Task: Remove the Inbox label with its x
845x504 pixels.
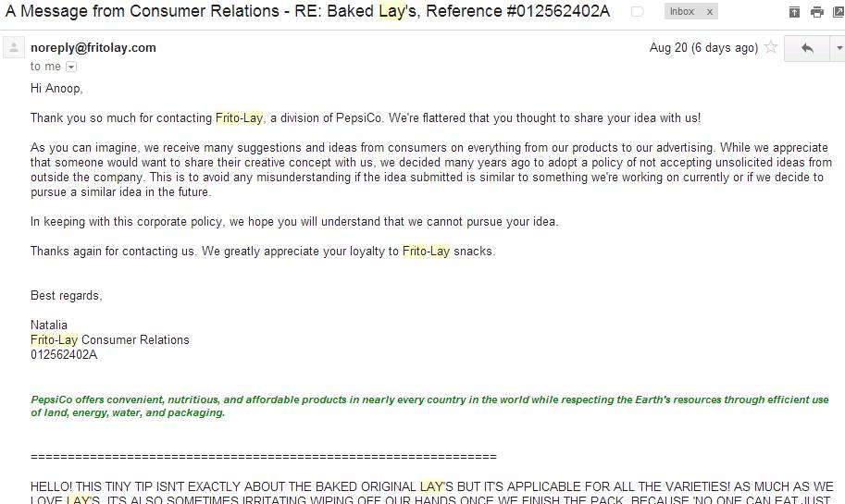Action: [x=710, y=11]
